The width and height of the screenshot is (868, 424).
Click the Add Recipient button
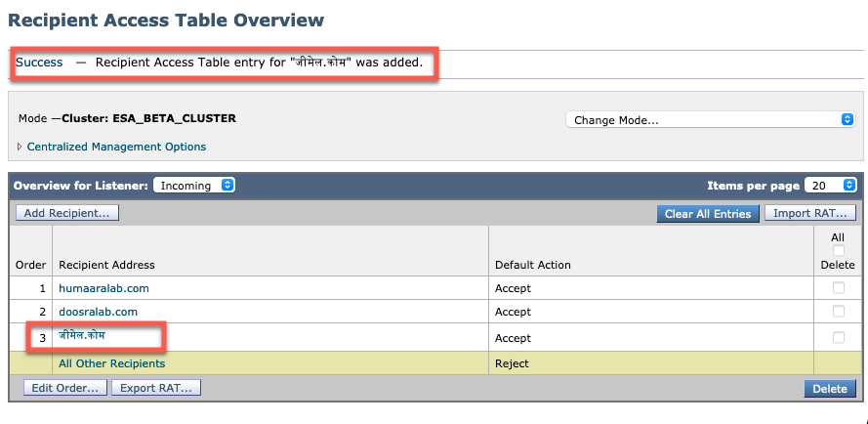[66, 213]
